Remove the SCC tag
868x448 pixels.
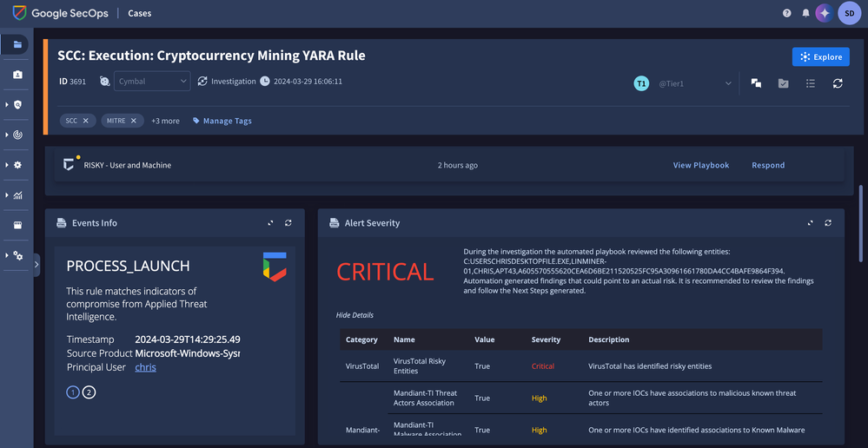[x=85, y=121]
